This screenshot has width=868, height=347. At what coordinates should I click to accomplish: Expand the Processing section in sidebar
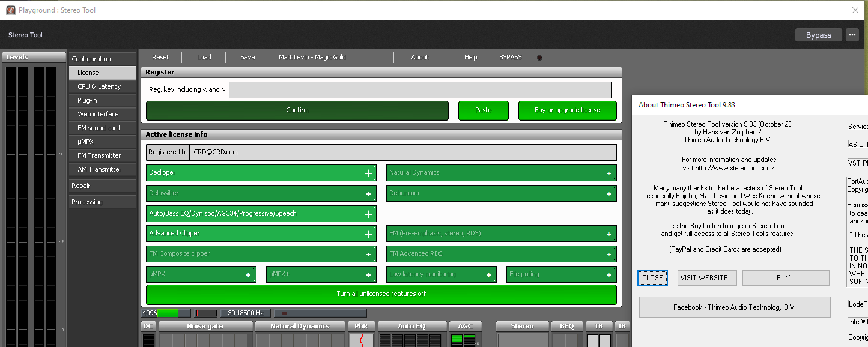pos(103,202)
